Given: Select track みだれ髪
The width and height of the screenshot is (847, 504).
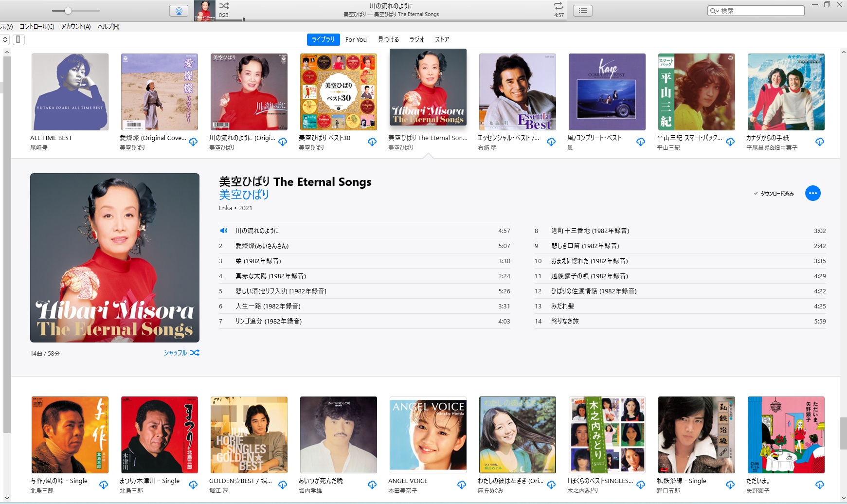Looking at the screenshot, I should pos(680,306).
